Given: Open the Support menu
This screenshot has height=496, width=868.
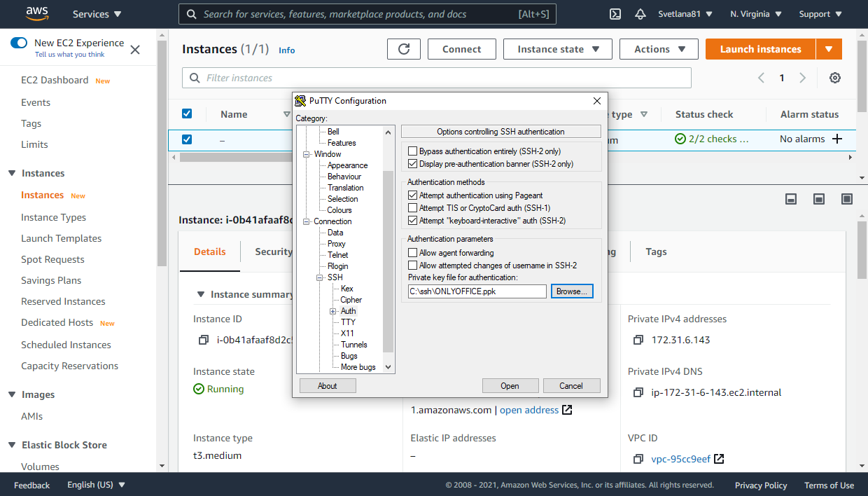Looking at the screenshot, I should 820,14.
